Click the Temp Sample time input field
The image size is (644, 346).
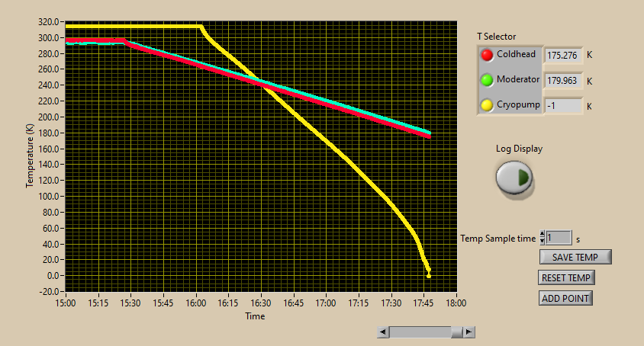click(x=559, y=238)
